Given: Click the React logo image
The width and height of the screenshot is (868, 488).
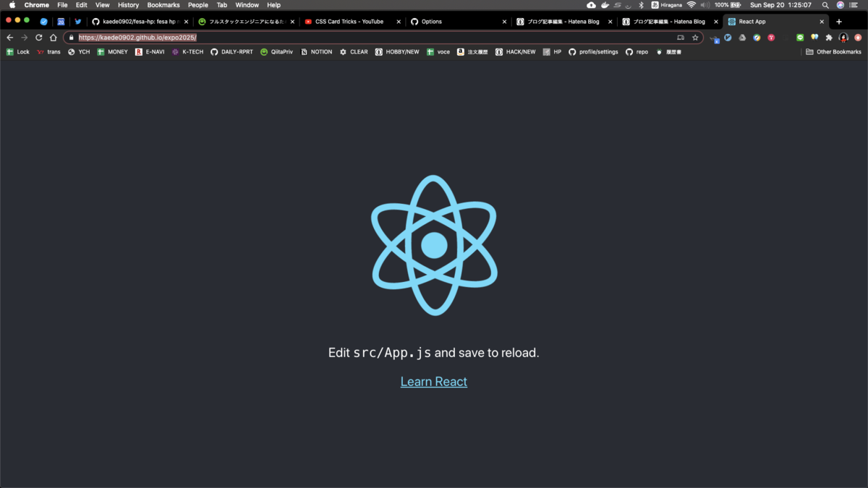Looking at the screenshot, I should point(434,245).
